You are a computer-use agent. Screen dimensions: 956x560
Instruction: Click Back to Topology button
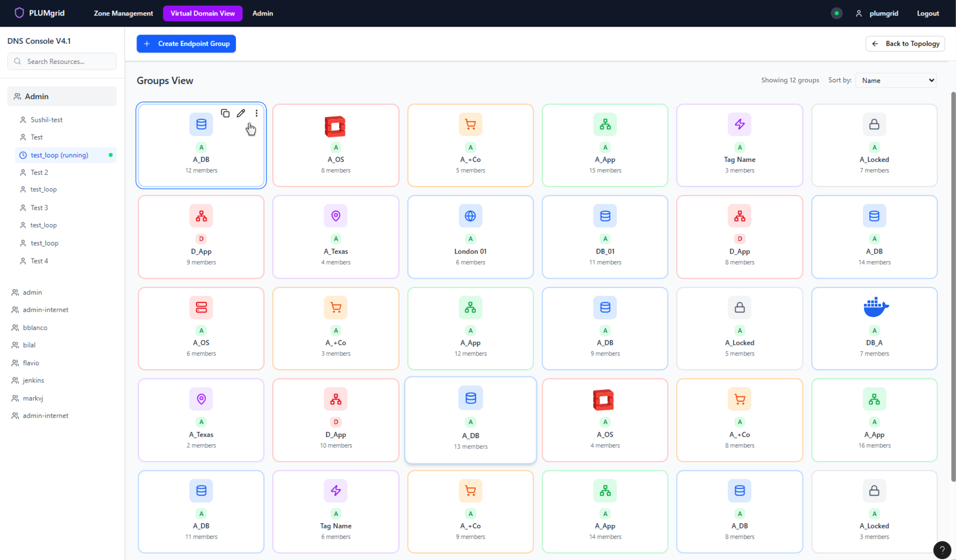tap(905, 43)
